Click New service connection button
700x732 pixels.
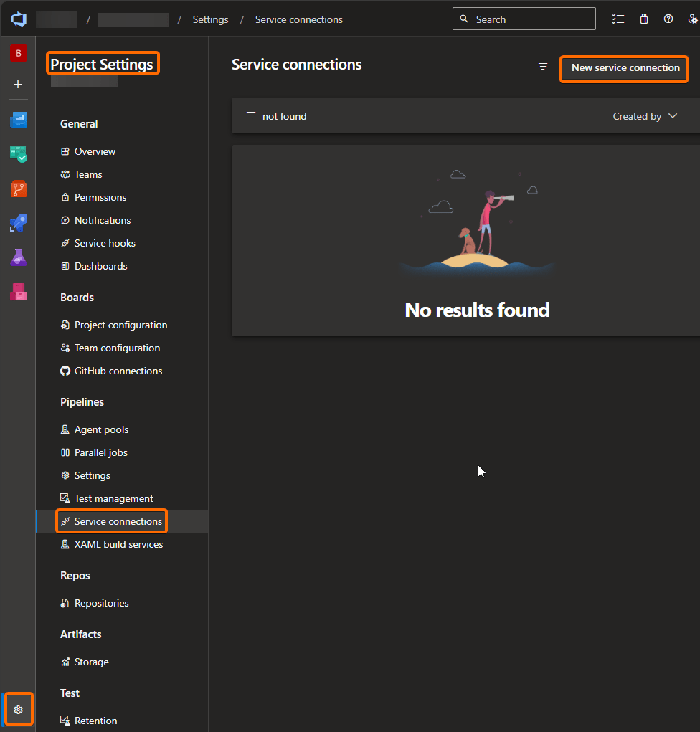click(x=625, y=68)
